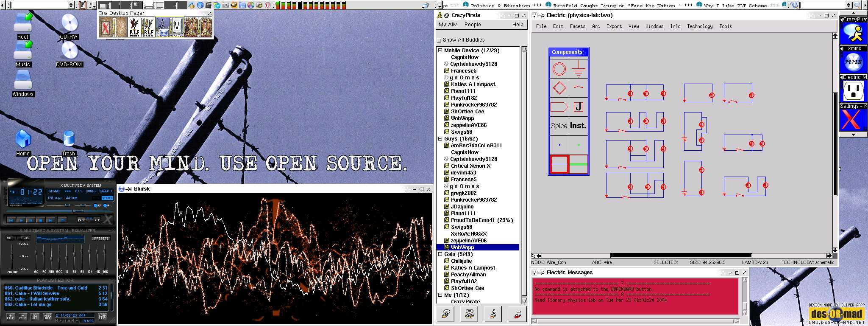The width and height of the screenshot is (868, 326).
Task: Toggle the REP repeat button in XMMS
Action: pyautogui.click(x=97, y=220)
